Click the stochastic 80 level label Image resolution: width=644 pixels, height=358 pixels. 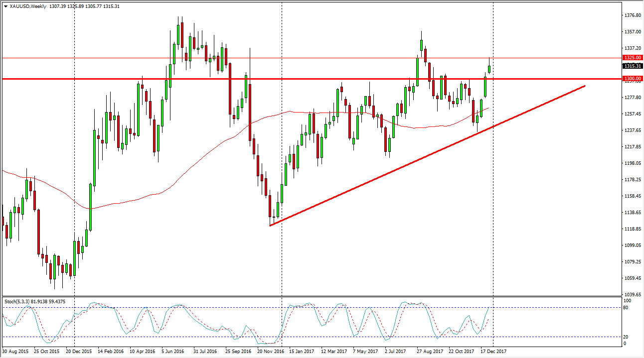coord(628,307)
